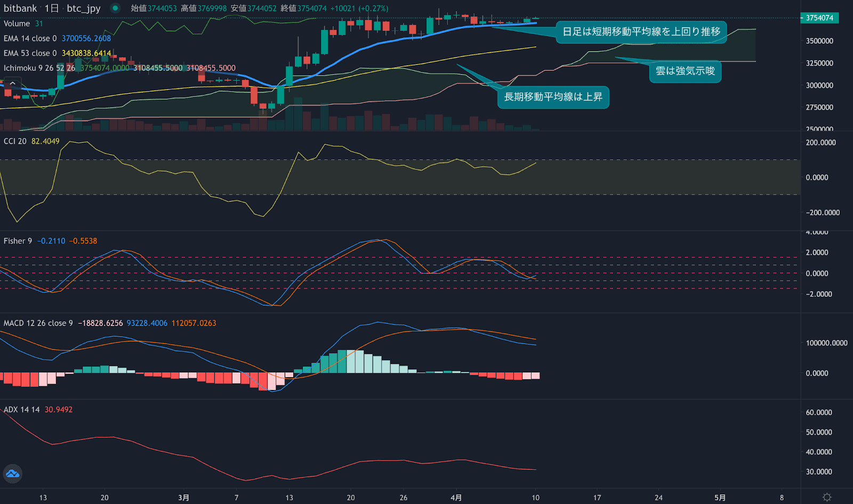Click the MACD 12 26 close 9 legend

pyautogui.click(x=37, y=323)
